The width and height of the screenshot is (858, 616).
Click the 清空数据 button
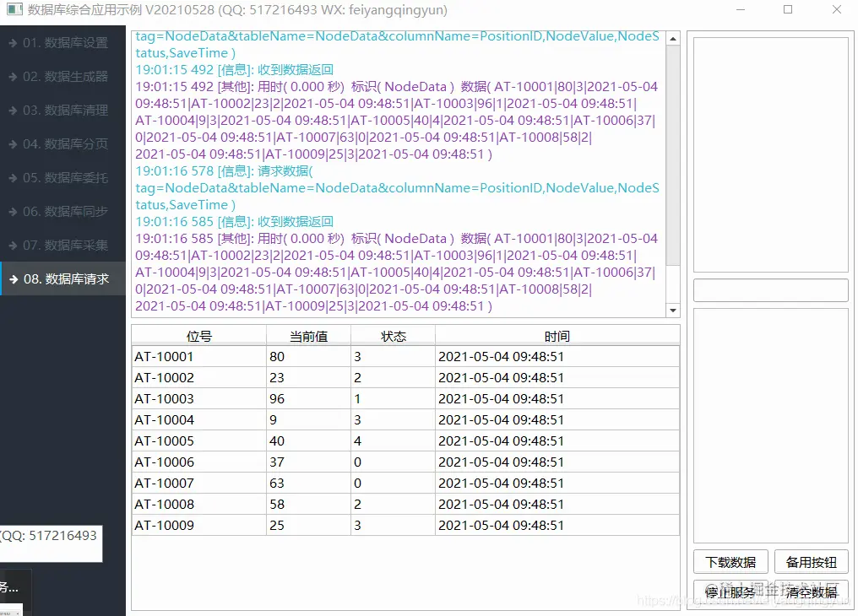click(812, 592)
